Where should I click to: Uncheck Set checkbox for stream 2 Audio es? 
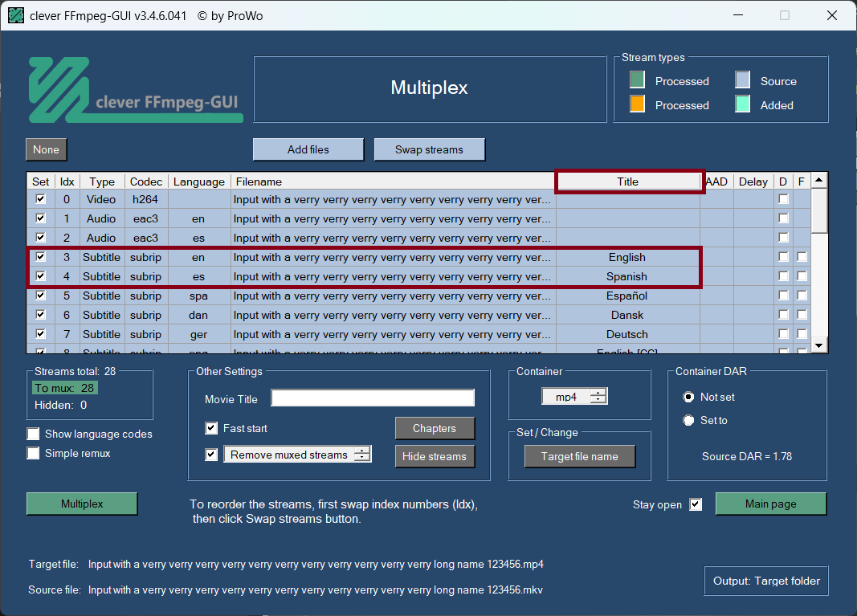[x=40, y=237]
